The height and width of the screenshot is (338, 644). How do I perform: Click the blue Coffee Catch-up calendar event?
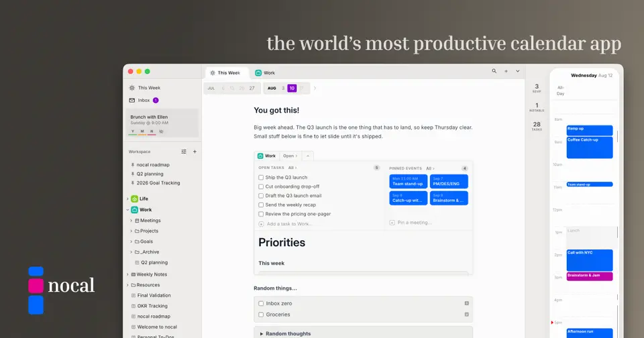[x=590, y=148]
